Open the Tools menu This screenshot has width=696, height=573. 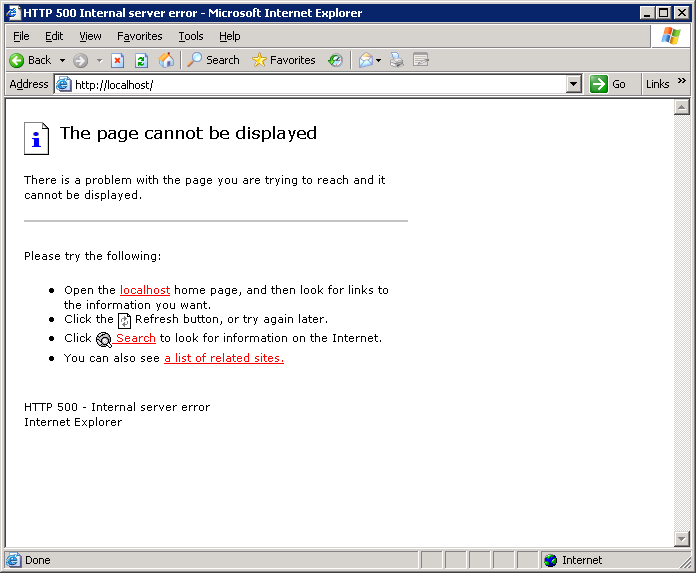point(190,36)
